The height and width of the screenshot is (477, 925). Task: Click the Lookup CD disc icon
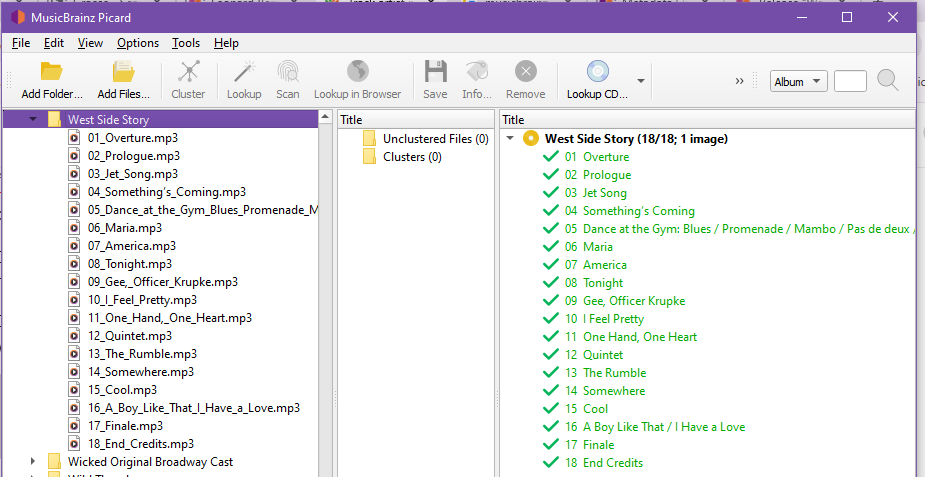point(597,72)
